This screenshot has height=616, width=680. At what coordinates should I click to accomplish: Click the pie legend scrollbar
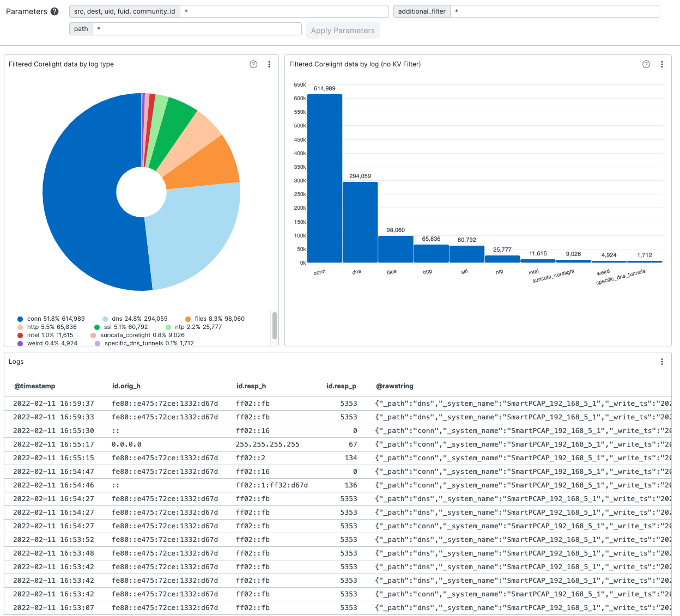pos(274,326)
